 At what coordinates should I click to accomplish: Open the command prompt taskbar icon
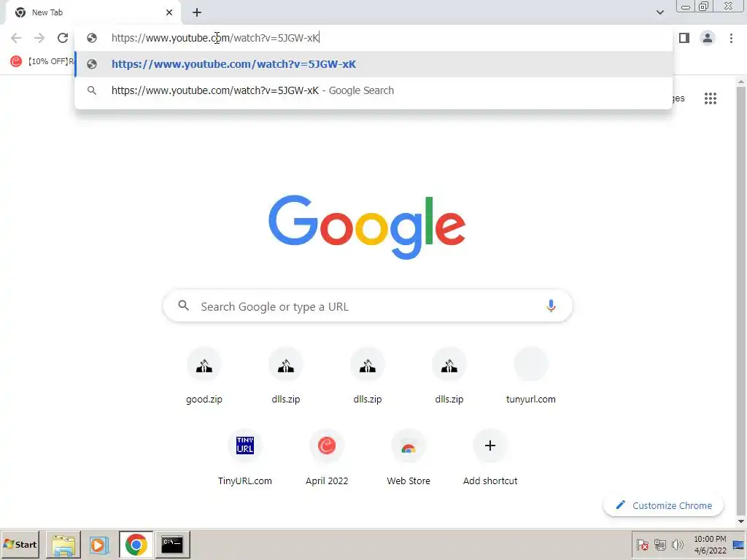coord(172,544)
